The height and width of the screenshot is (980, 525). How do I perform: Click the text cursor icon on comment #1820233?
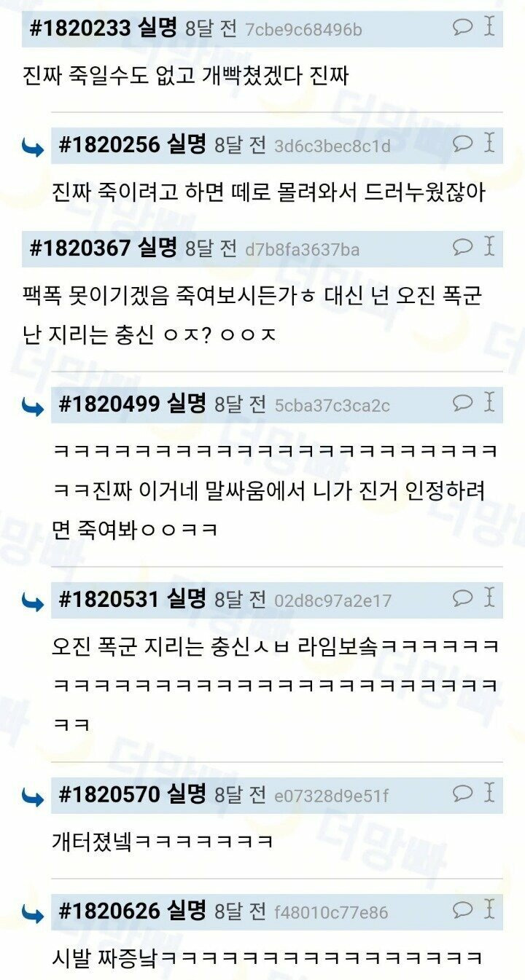(x=489, y=28)
